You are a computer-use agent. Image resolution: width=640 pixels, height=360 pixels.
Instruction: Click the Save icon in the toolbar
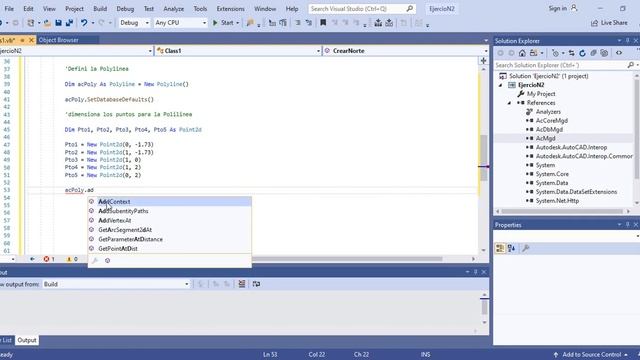(x=58, y=23)
